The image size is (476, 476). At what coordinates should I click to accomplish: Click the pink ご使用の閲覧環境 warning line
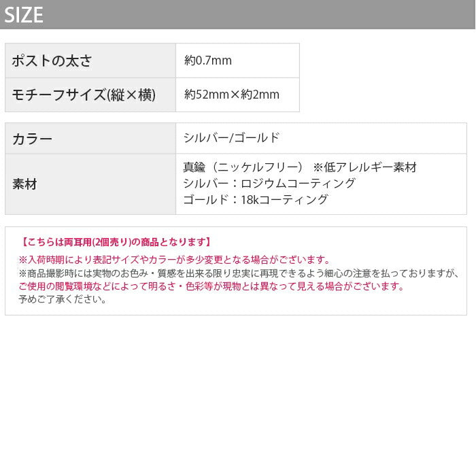[x=211, y=286]
